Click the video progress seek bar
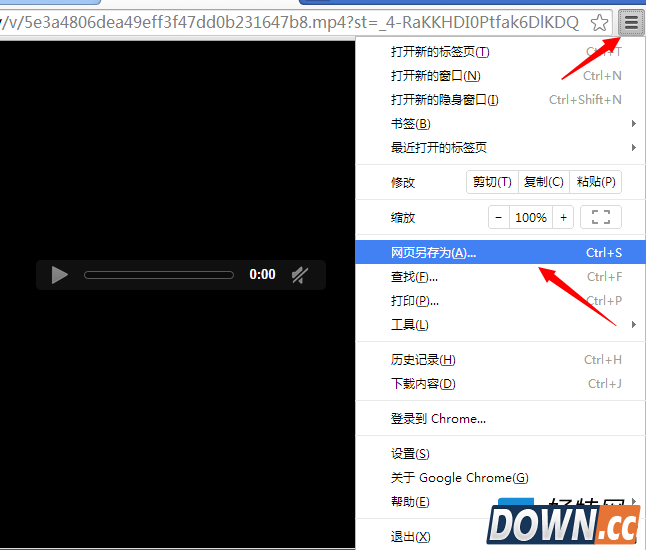This screenshot has height=550, width=646. pyautogui.click(x=158, y=275)
